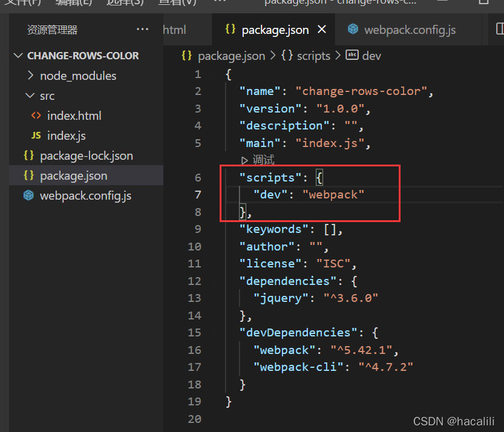Collapse the src folder
The width and height of the screenshot is (504, 432).
coord(30,96)
